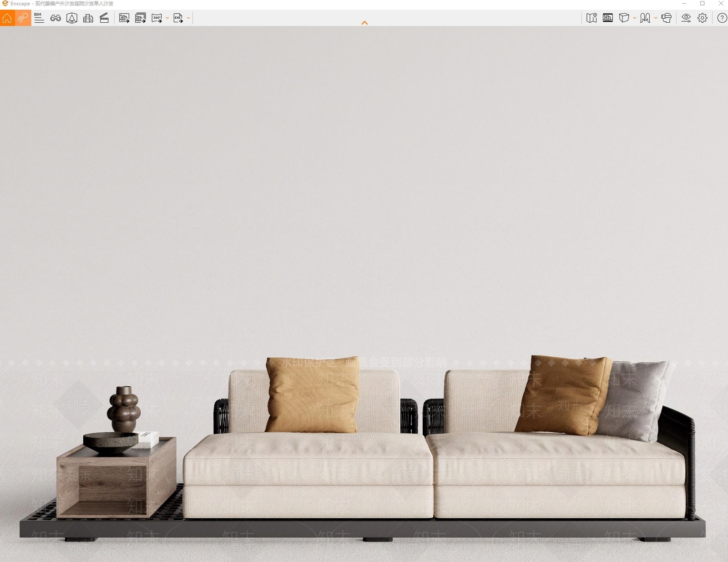Collapse the toolbar with the orange chevron

coord(364,23)
